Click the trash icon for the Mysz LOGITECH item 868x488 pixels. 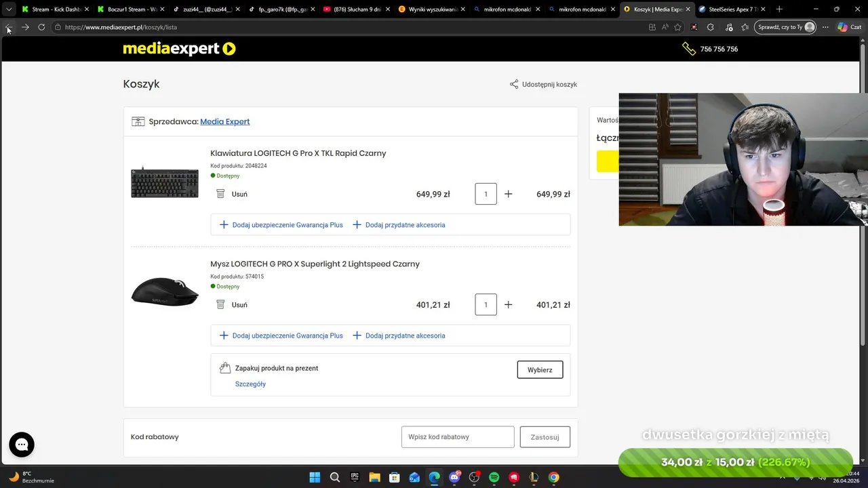tap(220, 305)
